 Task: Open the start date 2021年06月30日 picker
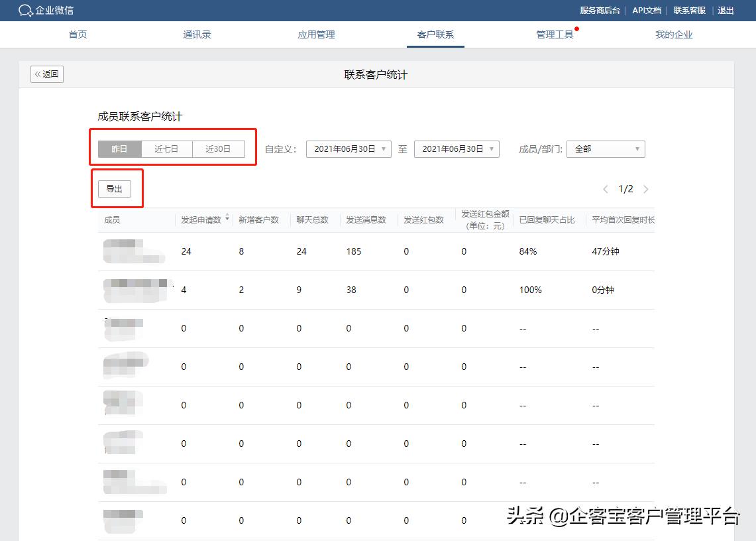pos(348,149)
